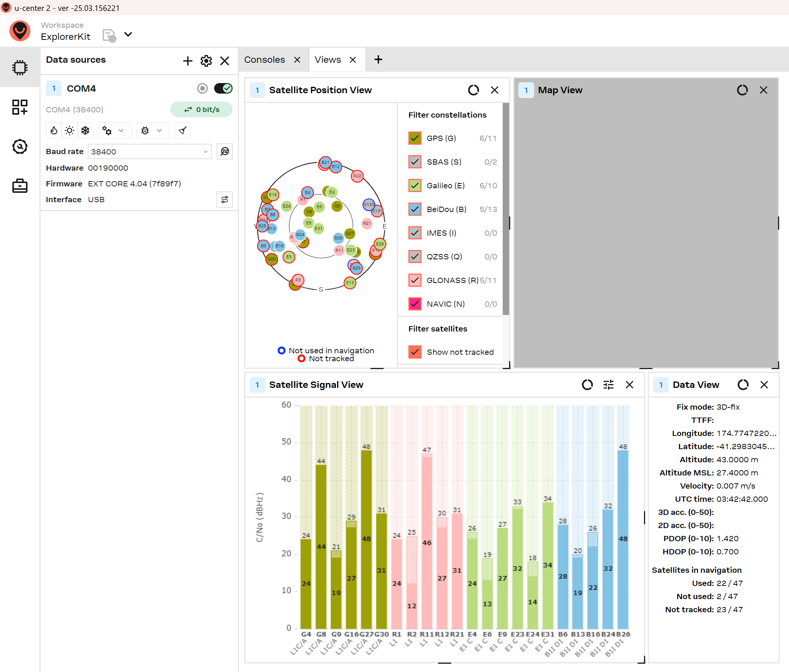Open Satellite Signal View settings sliders icon
The height and width of the screenshot is (672, 789).
pyautogui.click(x=608, y=385)
